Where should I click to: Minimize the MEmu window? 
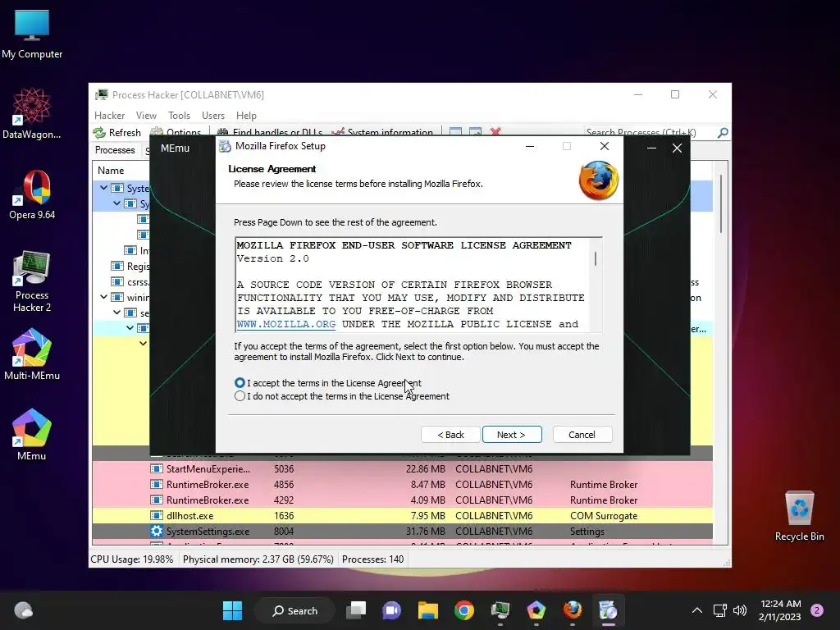tap(651, 148)
